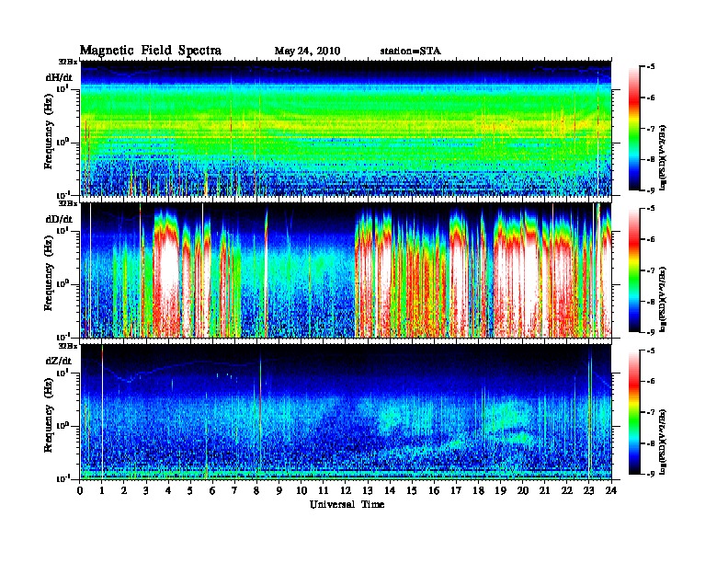Image resolution: width=728 pixels, height=563 pixels.
Task: Click the "dD/dt" panel label
Action: click(x=59, y=219)
